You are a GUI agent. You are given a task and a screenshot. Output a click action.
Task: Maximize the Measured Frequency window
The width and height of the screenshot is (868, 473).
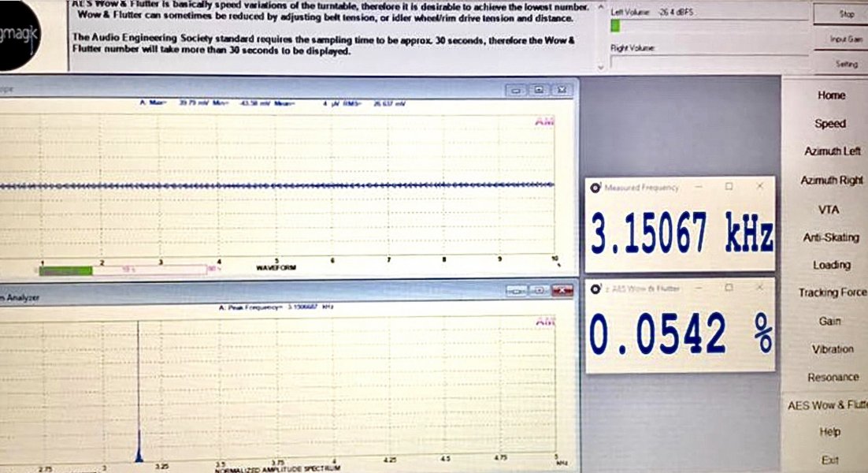[x=729, y=187]
